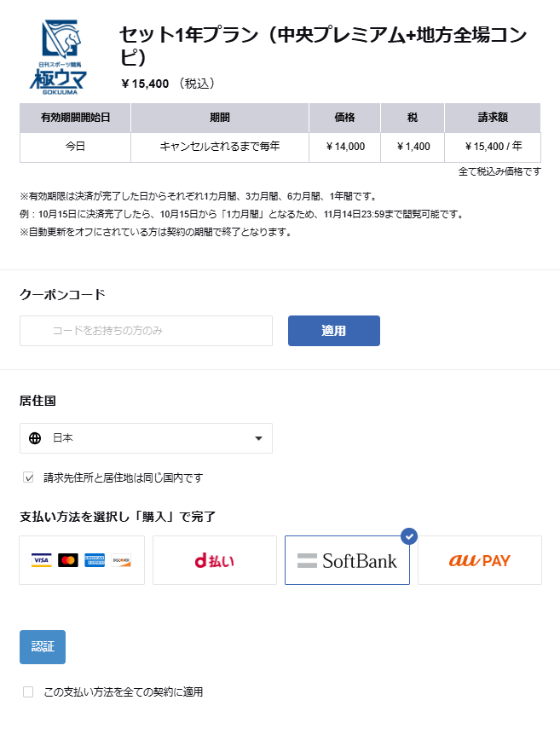The image size is (560, 729).
Task: Choose d払い payment method
Action: click(x=215, y=560)
